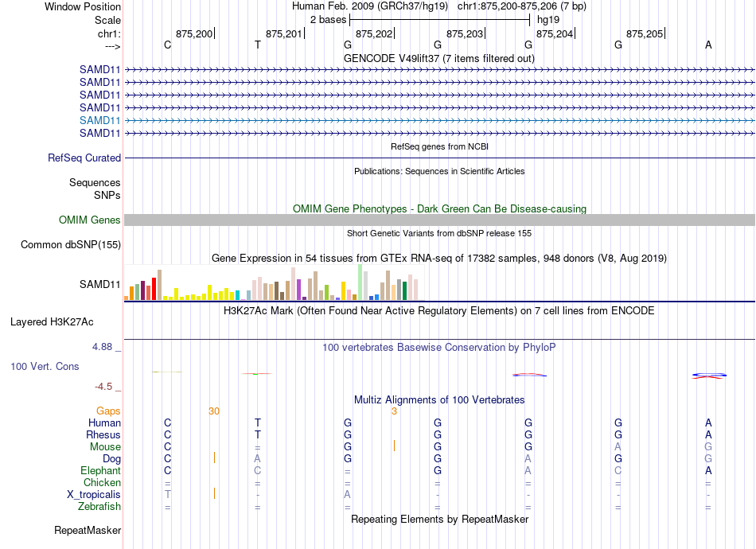756x549 pixels.
Task: Click the purple bar in GTEx chart
Action: [299, 290]
